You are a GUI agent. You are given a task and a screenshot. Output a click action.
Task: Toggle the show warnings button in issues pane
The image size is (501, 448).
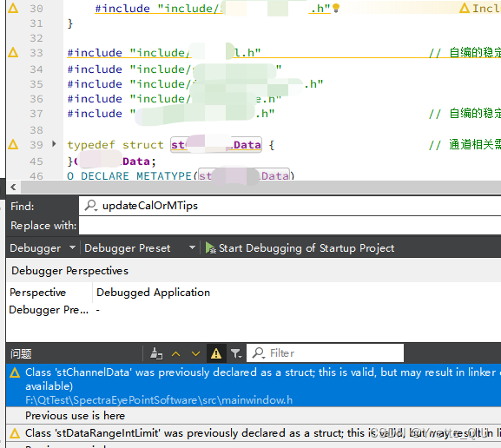[x=216, y=353]
